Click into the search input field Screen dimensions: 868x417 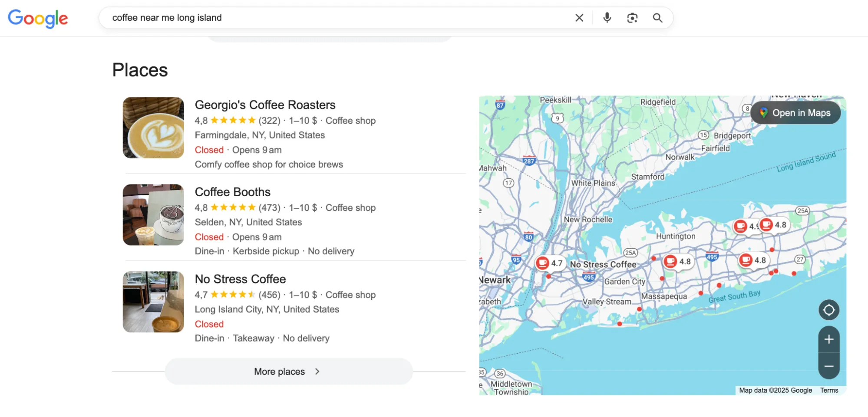click(339, 18)
